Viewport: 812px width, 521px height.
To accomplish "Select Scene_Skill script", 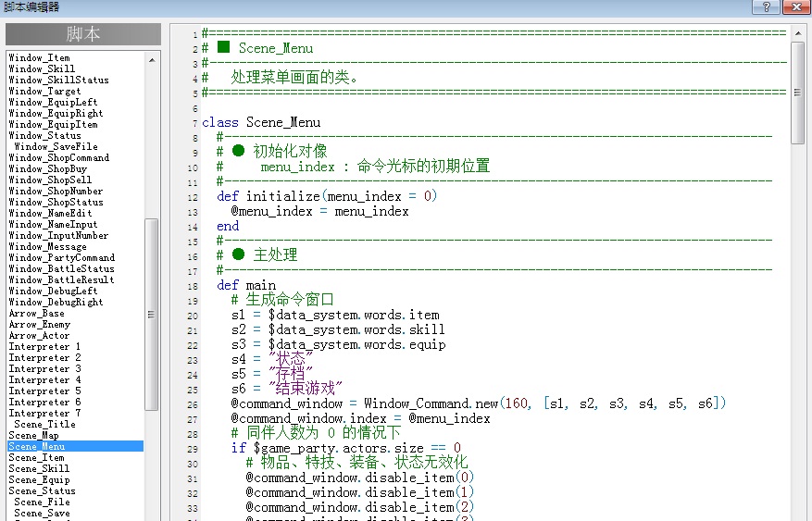I will 40,469.
